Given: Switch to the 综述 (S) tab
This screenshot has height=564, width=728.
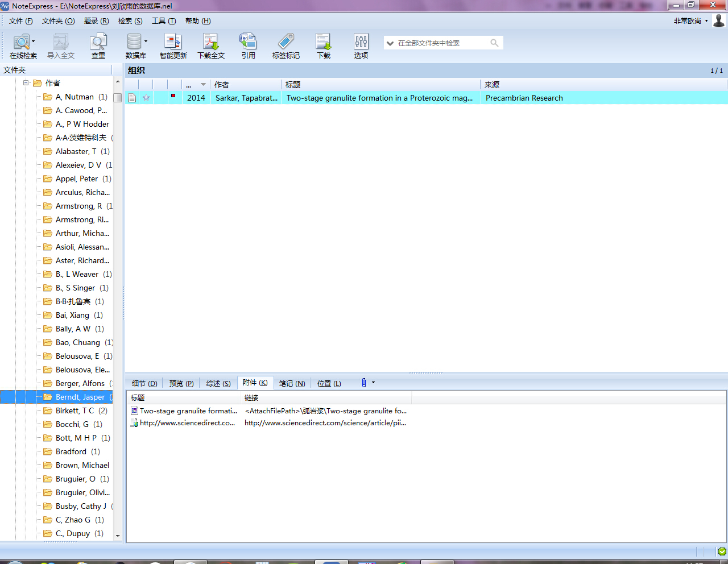Looking at the screenshot, I should coord(218,383).
